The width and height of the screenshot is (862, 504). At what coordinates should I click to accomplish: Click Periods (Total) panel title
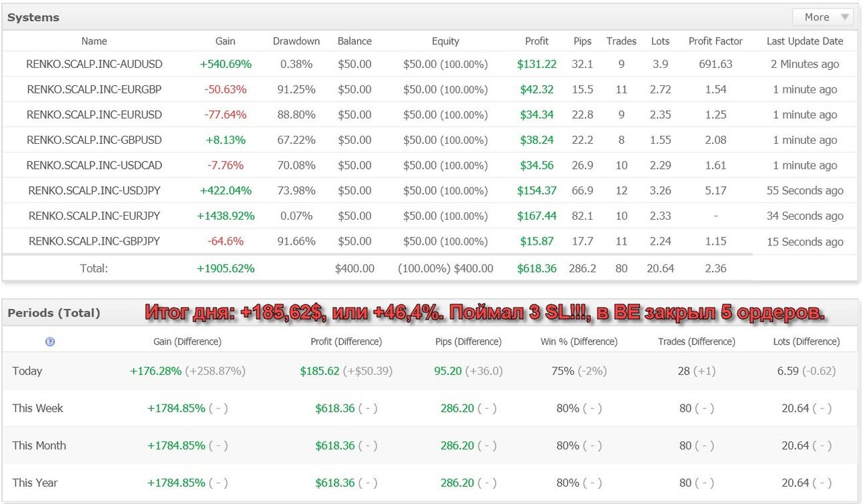pyautogui.click(x=54, y=312)
